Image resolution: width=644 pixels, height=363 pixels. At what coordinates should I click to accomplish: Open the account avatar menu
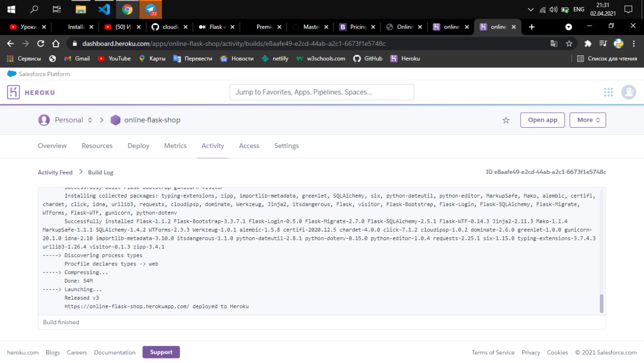(628, 92)
